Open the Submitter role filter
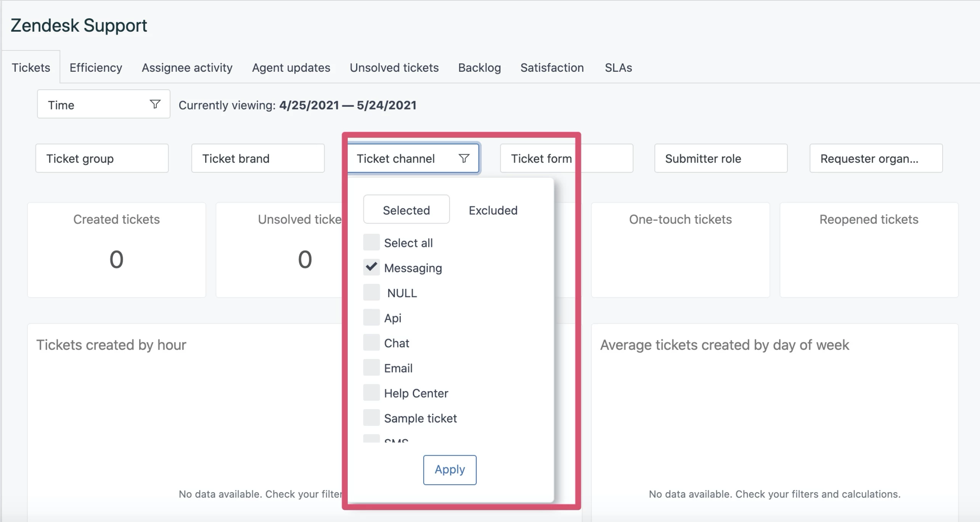980x522 pixels. click(x=720, y=158)
